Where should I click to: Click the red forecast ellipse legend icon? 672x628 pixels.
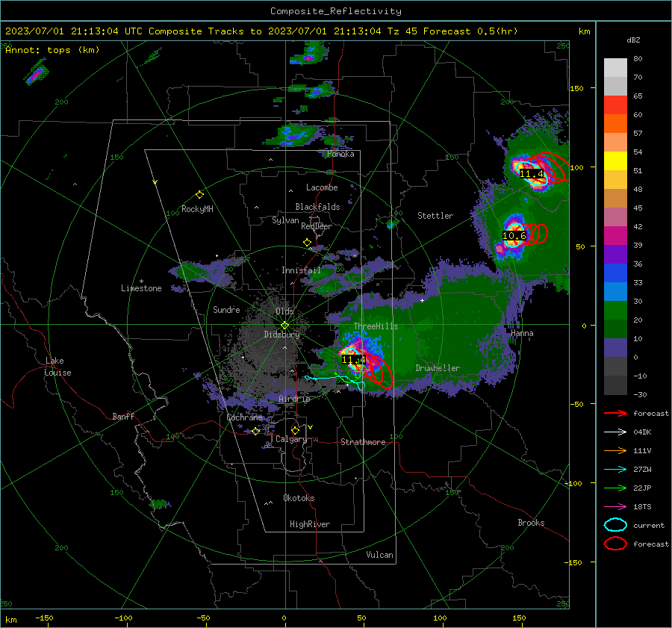pos(615,544)
